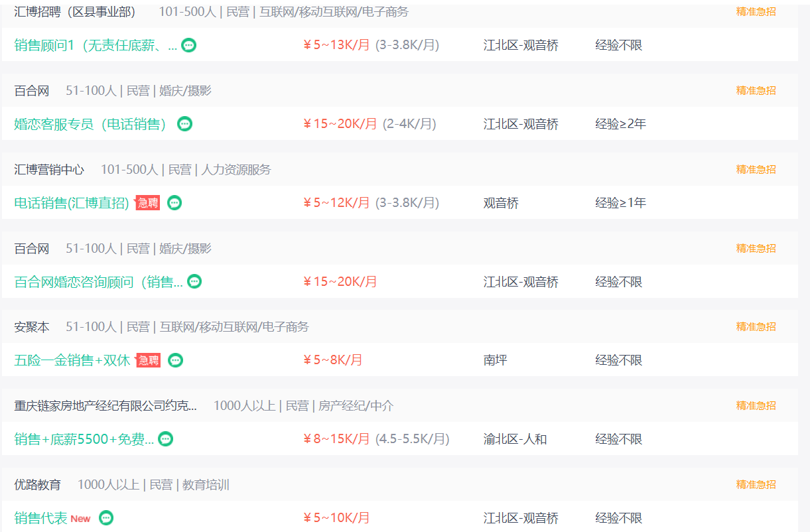Click chat icon beside 百合网婚恋咨询顾问
This screenshot has height=532, width=810.
(194, 282)
